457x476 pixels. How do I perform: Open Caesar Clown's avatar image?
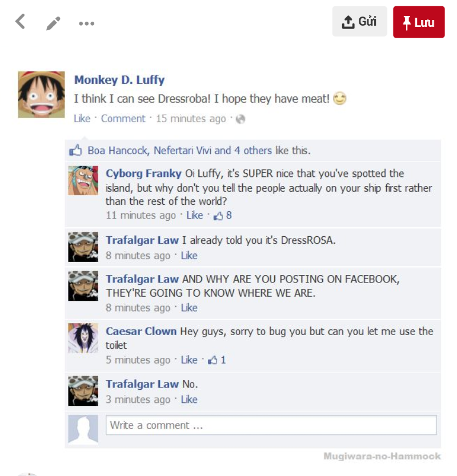[83, 338]
